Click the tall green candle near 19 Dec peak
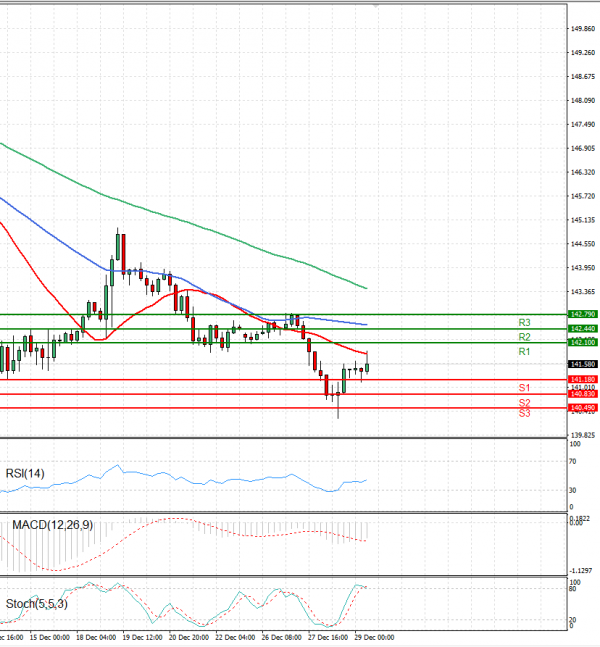The image size is (600, 647). click(x=118, y=247)
